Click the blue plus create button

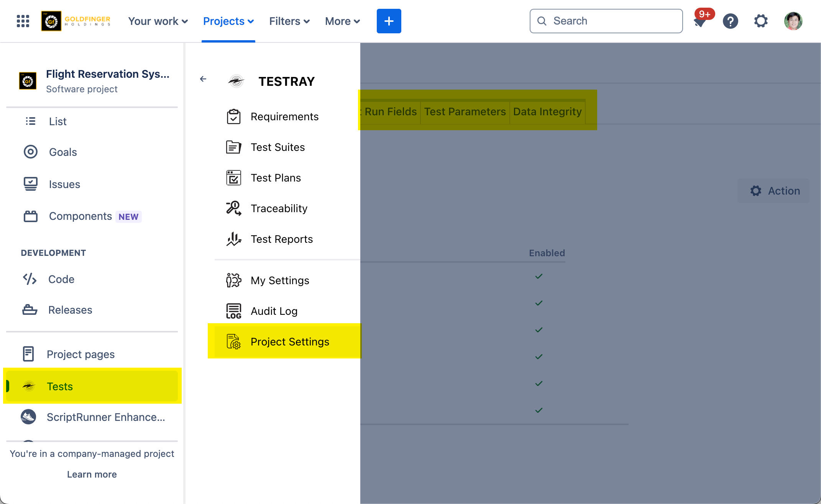coord(389,21)
